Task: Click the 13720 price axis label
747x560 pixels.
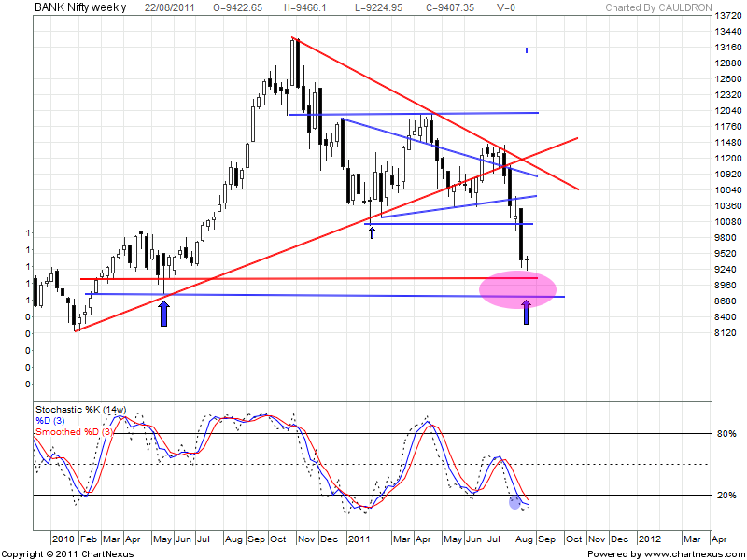Action: (728, 18)
